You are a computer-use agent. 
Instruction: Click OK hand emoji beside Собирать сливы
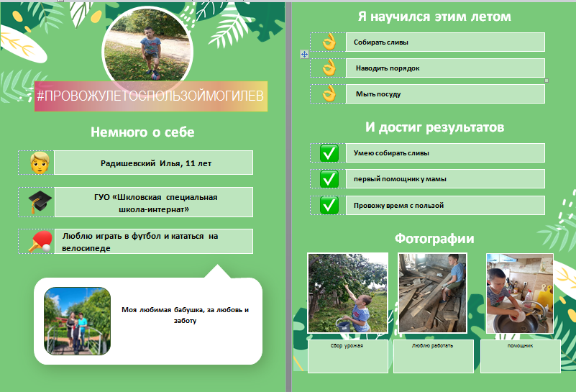329,42
